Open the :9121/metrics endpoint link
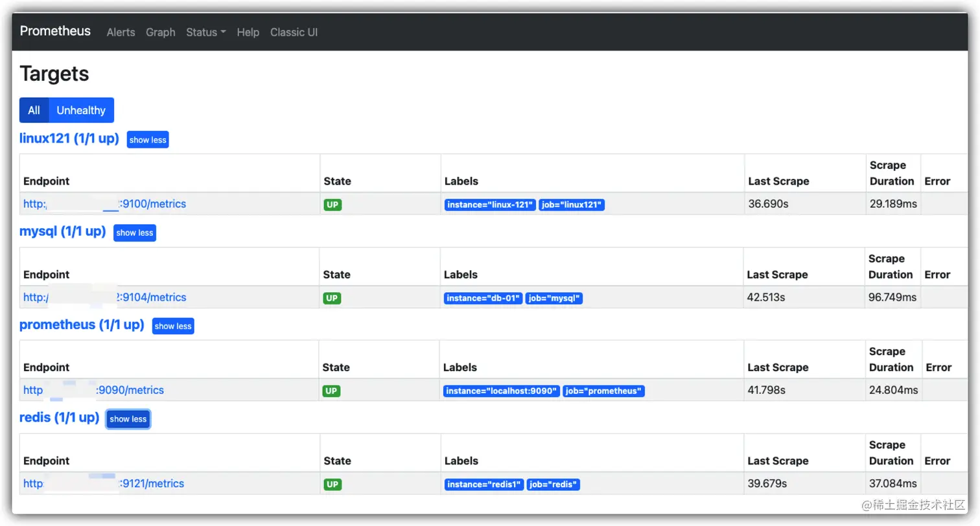980x526 pixels. [x=104, y=483]
